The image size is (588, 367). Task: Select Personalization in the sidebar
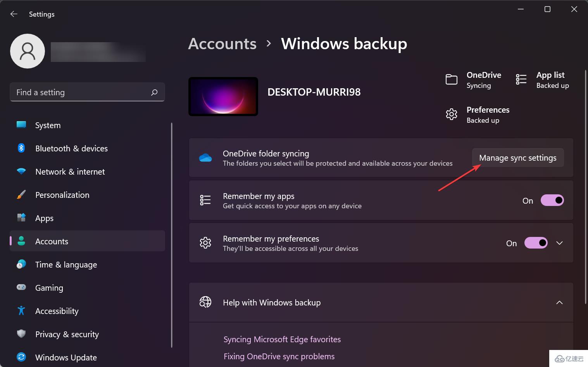click(88, 195)
